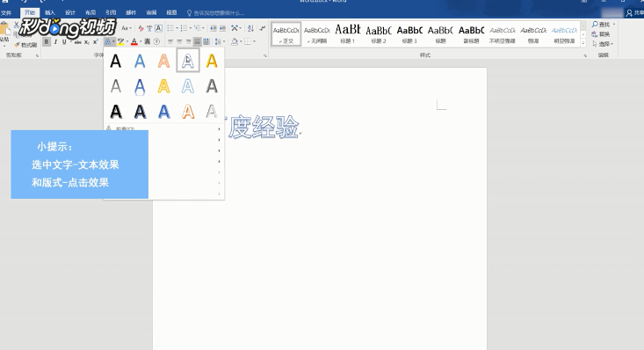
Task: Click Tell me what you want search box
Action: (x=215, y=13)
